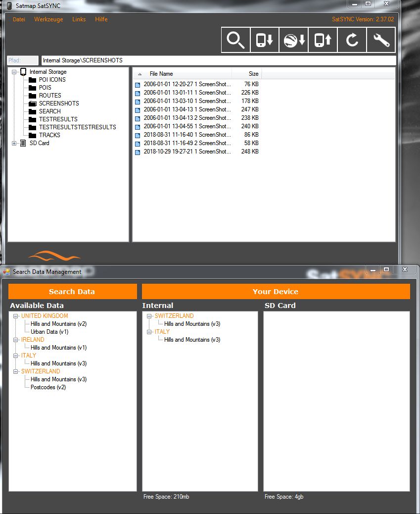
Task: Select Urban Data (v1) under United Kingdom
Action: tap(49, 332)
